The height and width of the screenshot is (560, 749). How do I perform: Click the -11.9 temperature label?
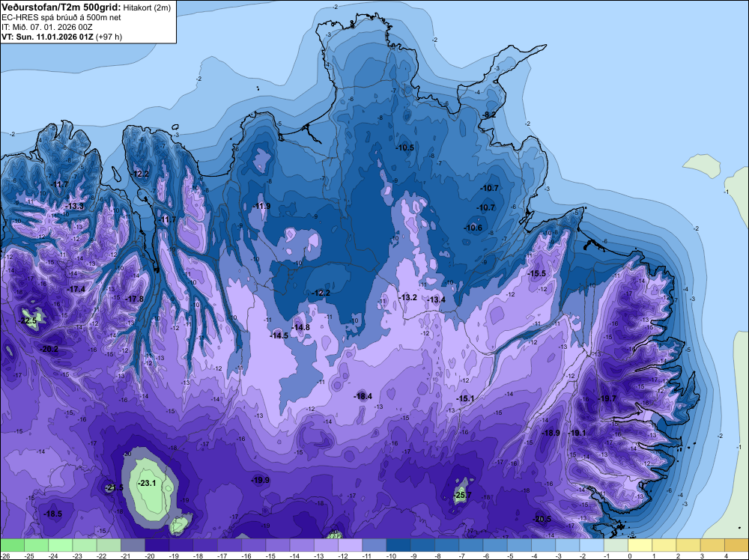click(261, 206)
